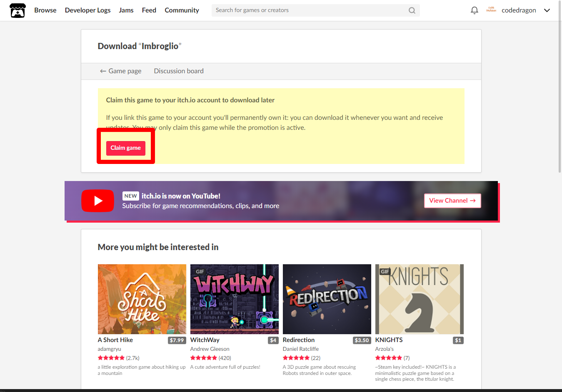Screen dimensions: 562x392
Task: Open WitchWay cover image
Action: (235, 299)
